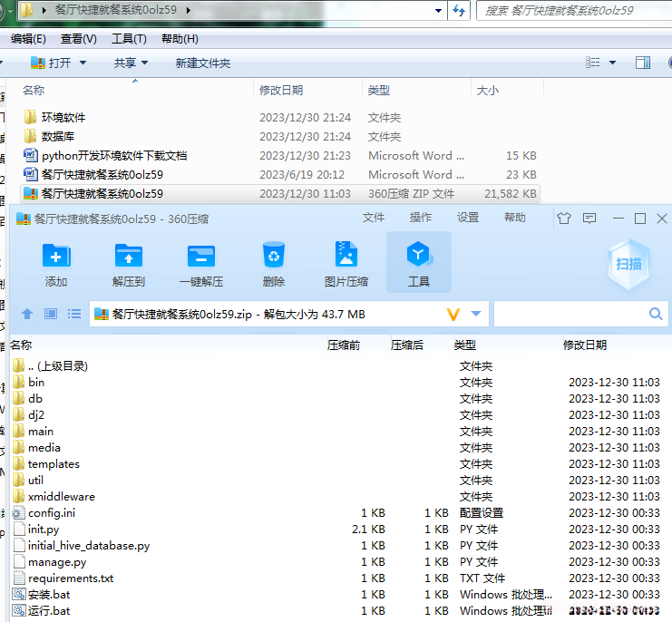Image resolution: width=672 pixels, height=622 pixels.
Task: Click the 新建文件夹 button
Action: [x=203, y=63]
